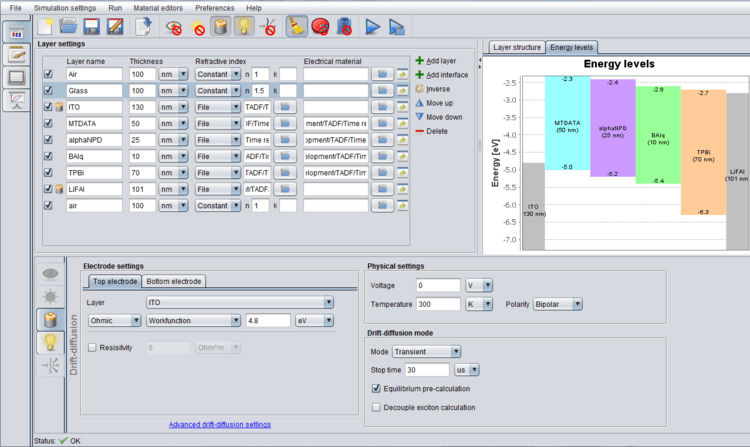Click the new project file icon
Viewport: 750px width, 447px height.
pos(46,27)
